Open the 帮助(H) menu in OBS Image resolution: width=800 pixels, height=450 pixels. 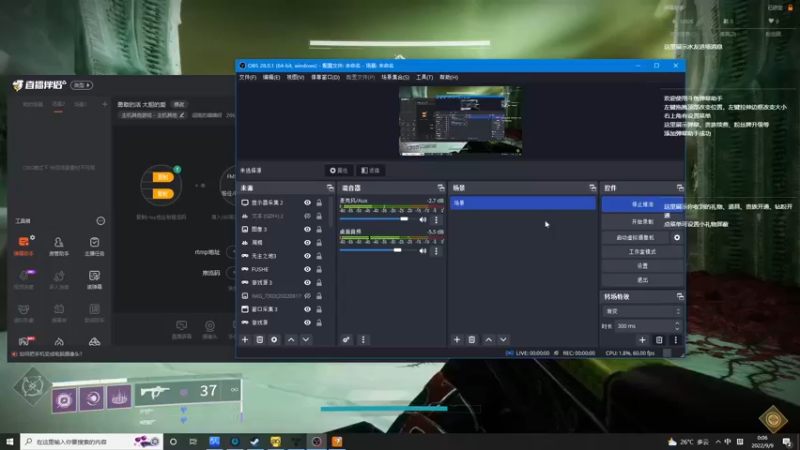[448, 78]
